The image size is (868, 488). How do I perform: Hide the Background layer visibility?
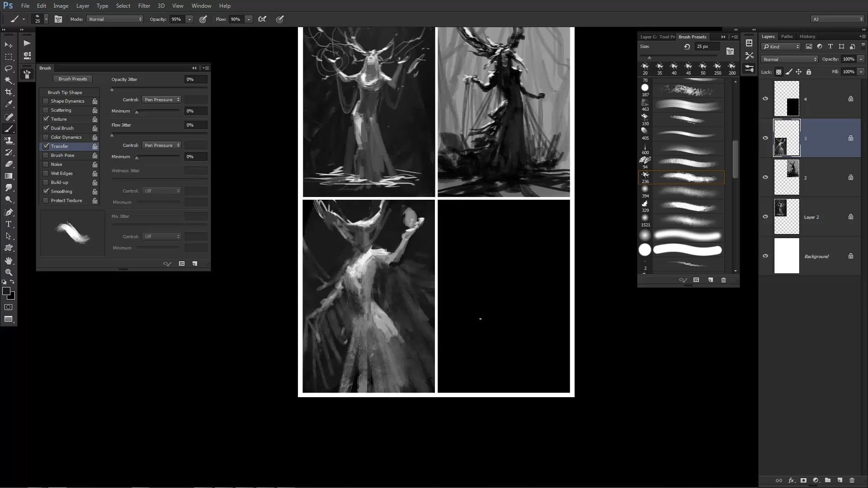(765, 256)
